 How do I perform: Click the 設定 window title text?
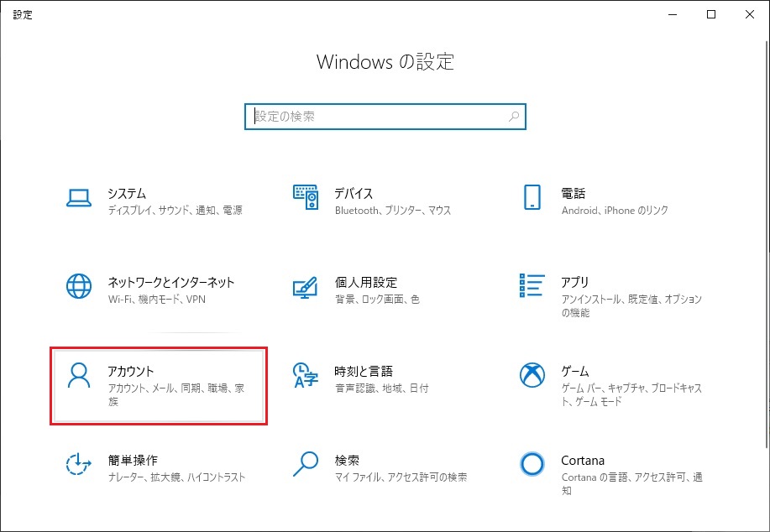(x=23, y=15)
